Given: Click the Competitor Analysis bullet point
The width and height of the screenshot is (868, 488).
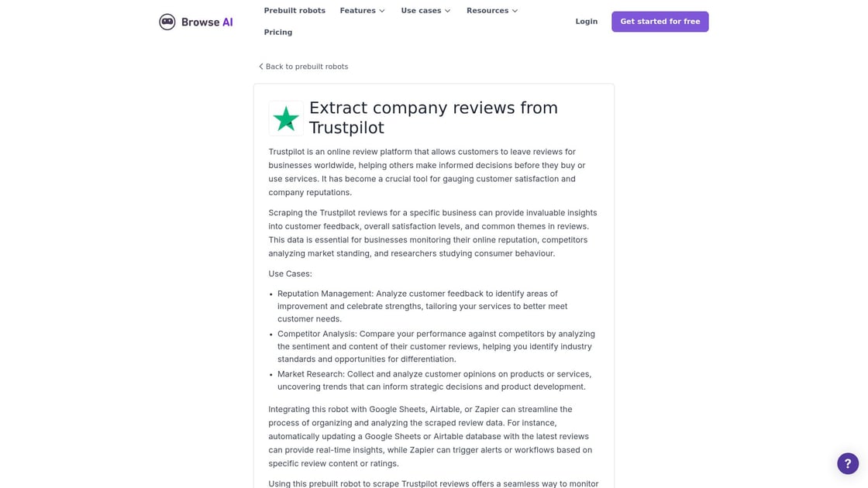Looking at the screenshot, I should [436, 346].
